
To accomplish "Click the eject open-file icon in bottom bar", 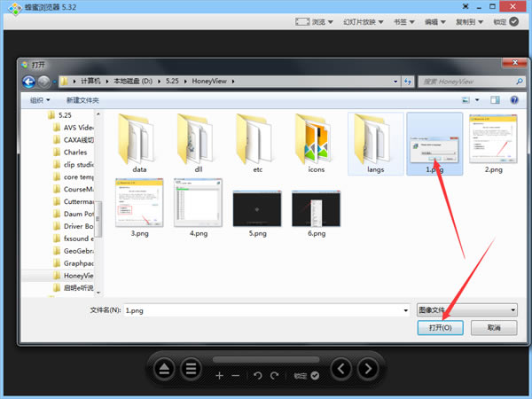I will pyautogui.click(x=165, y=369).
